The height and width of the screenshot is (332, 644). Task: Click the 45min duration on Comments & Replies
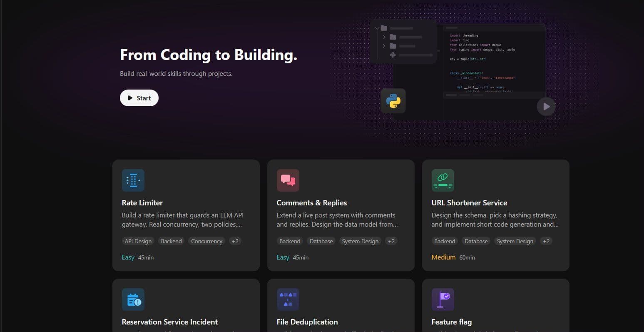click(301, 257)
